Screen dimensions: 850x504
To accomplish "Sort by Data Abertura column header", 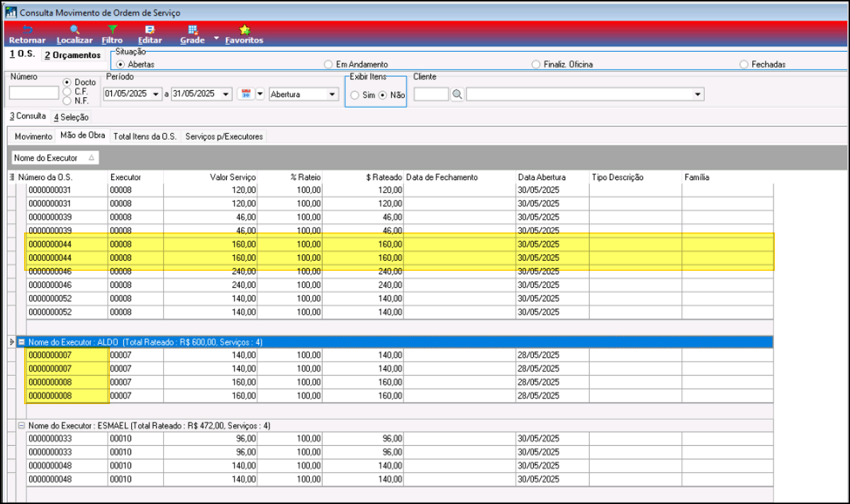I will 552,177.
